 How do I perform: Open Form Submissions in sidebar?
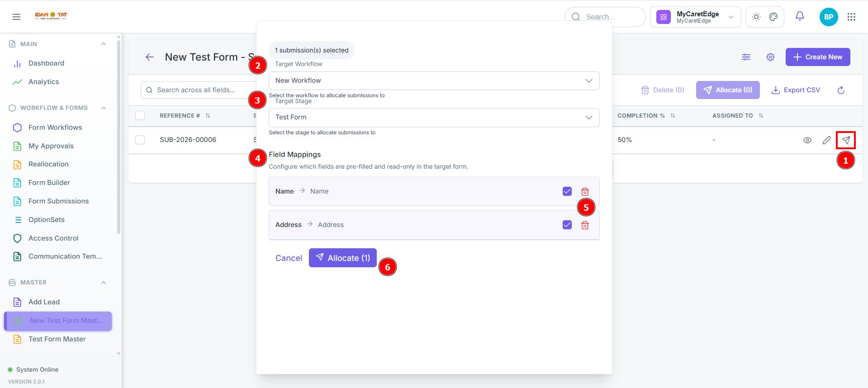(x=58, y=201)
